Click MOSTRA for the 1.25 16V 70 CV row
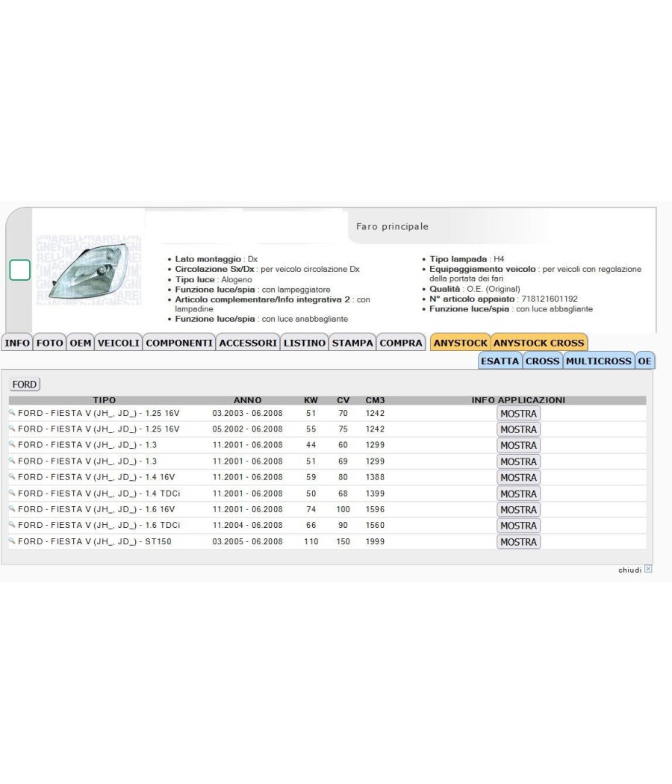The image size is (672, 784). [518, 414]
